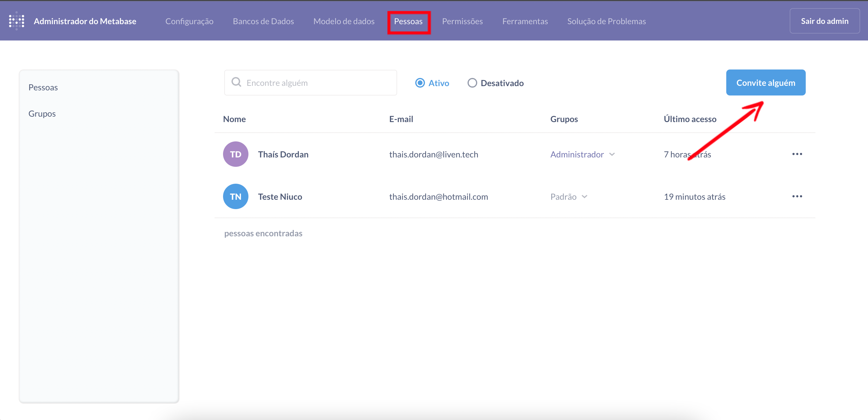Click the search magnifier icon
Viewport: 868px width, 420px height.
pyautogui.click(x=236, y=82)
